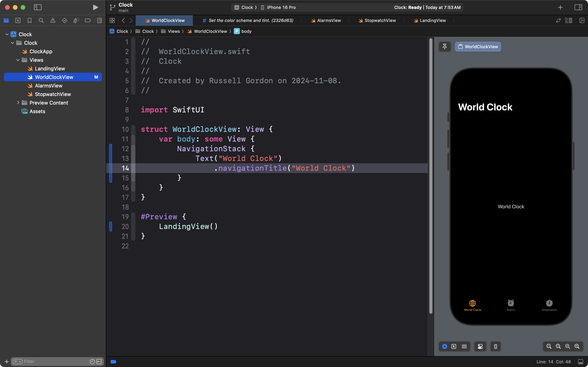The height and width of the screenshot is (367, 588).
Task: Open the Source Control navigator icon
Action: tap(18, 20)
